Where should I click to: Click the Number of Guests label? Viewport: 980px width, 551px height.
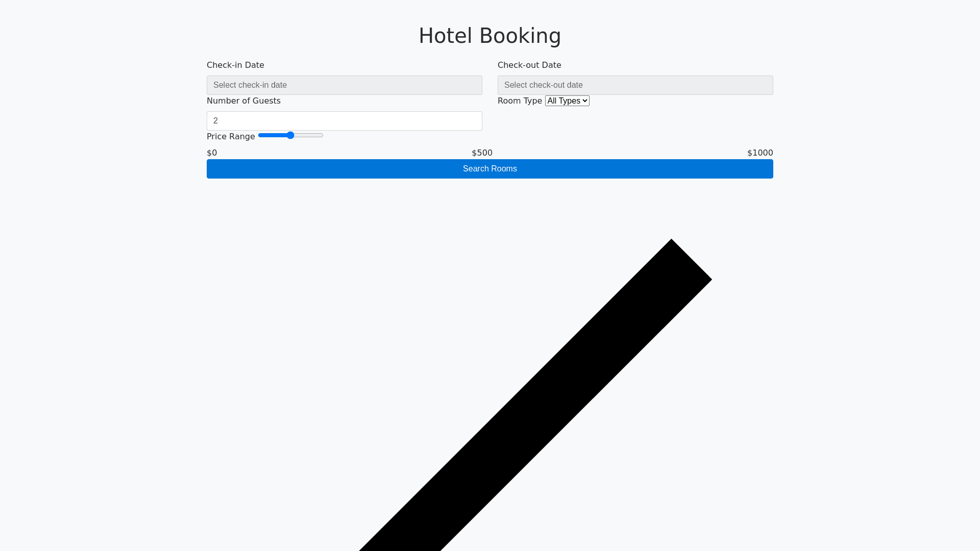[243, 101]
